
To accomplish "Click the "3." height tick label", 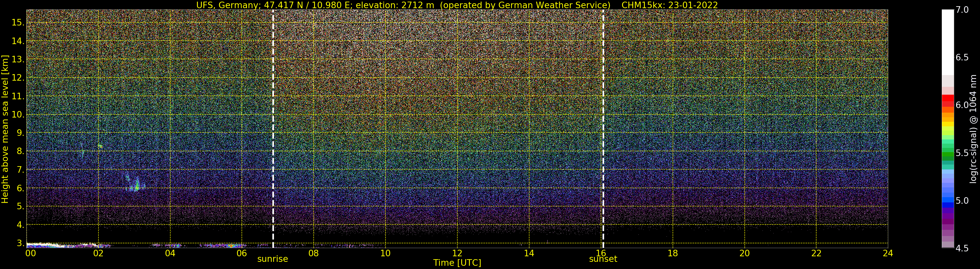I will 20,243.
